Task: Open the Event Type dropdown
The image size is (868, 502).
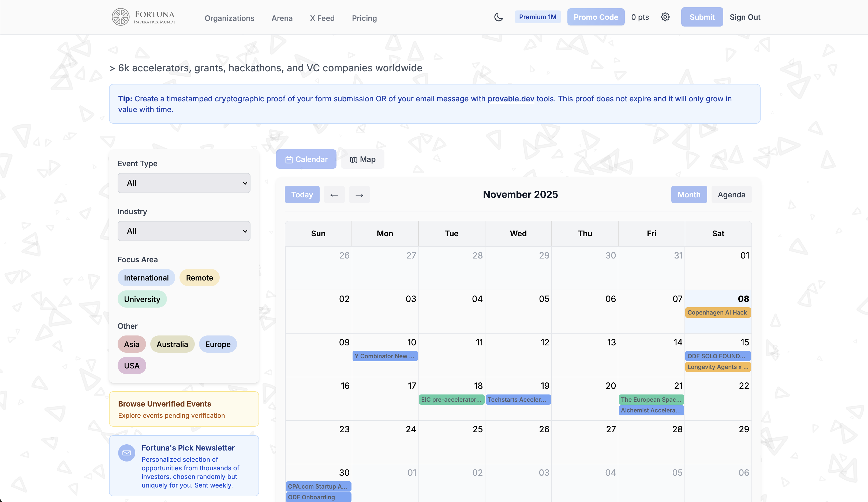Action: [184, 183]
